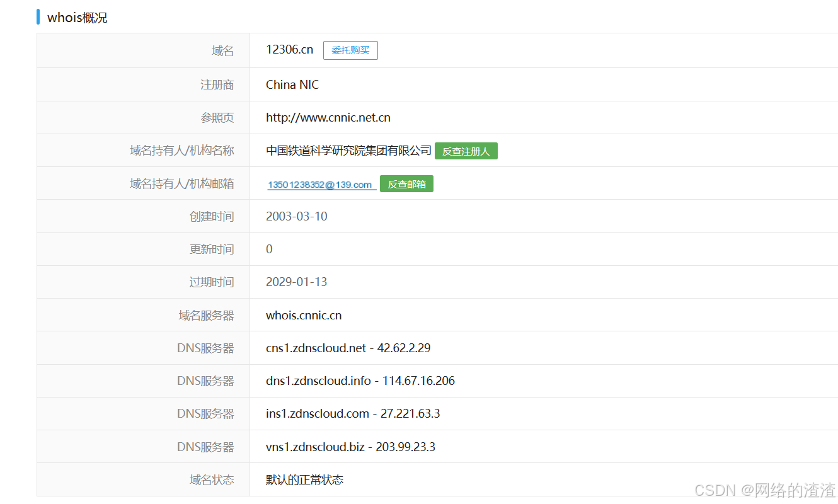Click the 创建时间 row label
838x504 pixels.
point(212,217)
